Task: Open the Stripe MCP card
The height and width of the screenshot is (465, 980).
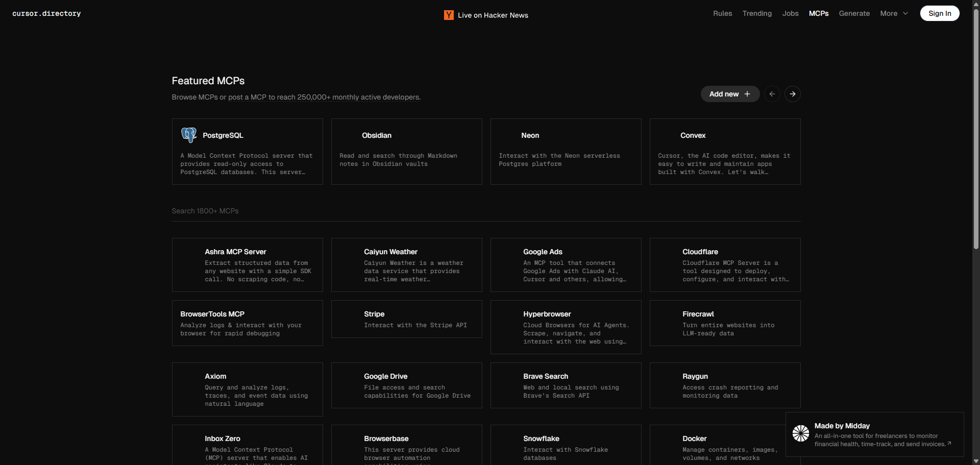Action: click(406, 319)
